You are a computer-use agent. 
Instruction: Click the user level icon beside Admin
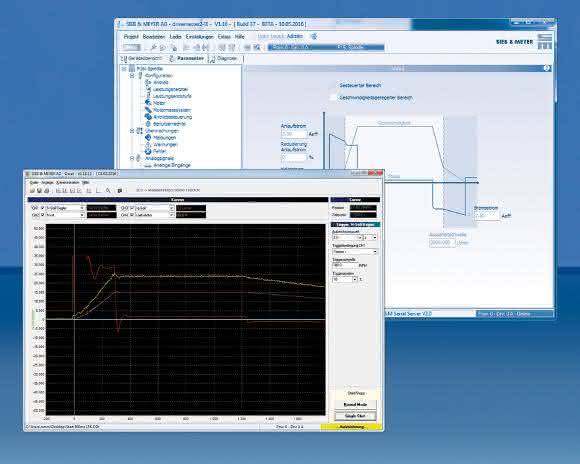[313, 36]
